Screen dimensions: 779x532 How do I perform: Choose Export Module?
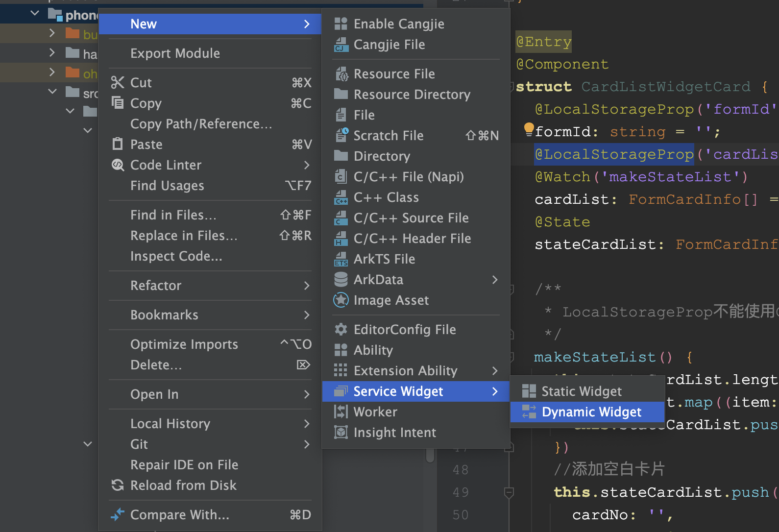(210, 53)
